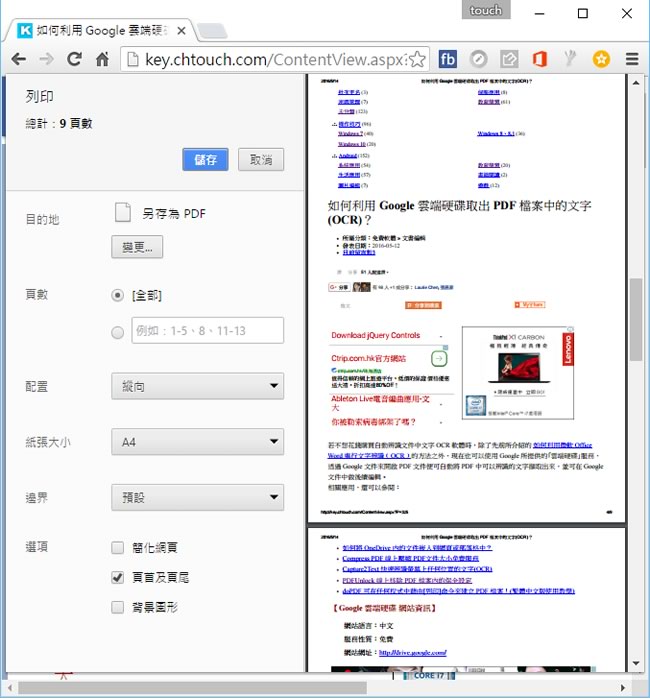Click the edit-note extension icon
Image resolution: width=650 pixels, height=699 pixels.
509,59
